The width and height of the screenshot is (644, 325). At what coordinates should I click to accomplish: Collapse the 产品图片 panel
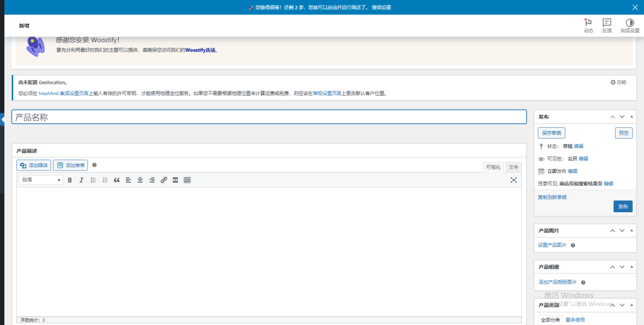click(633, 231)
